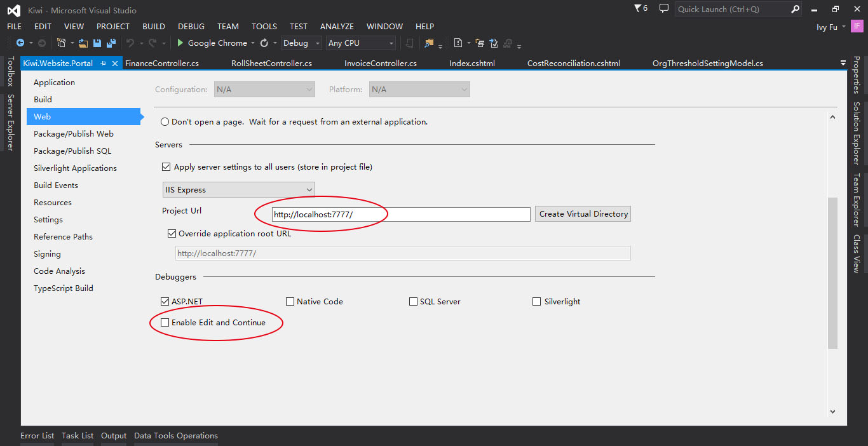The width and height of the screenshot is (868, 446).
Task: Open the Any CPU platform dropdown
Action: pyautogui.click(x=361, y=43)
